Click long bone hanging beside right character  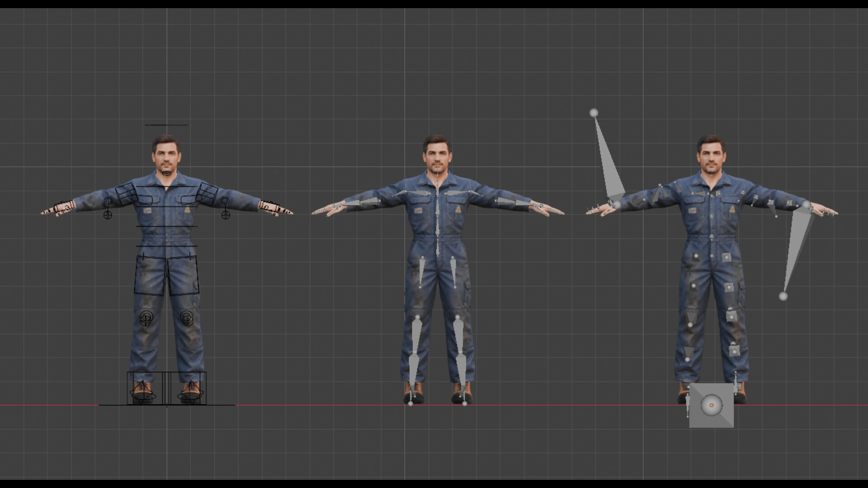click(x=797, y=251)
